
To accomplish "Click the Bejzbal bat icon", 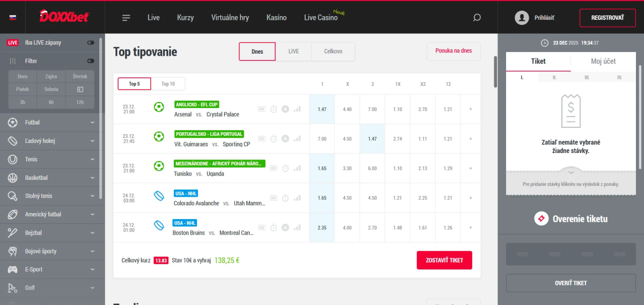I will (x=13, y=233).
